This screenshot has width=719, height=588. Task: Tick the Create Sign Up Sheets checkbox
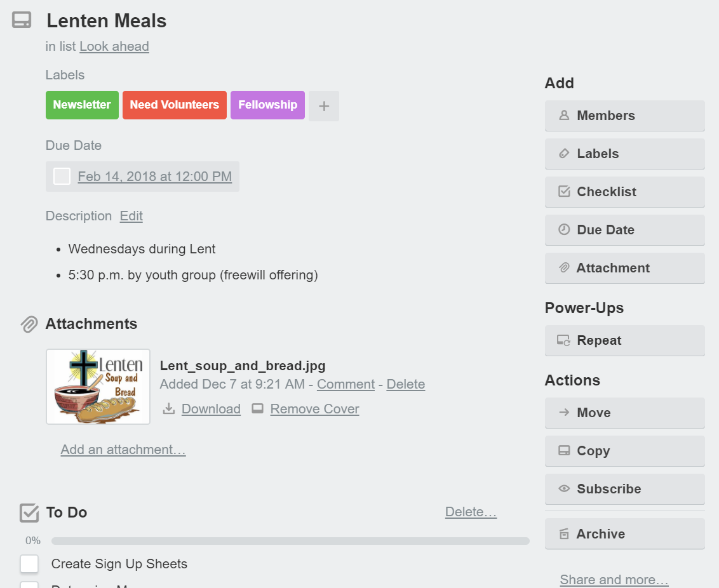click(29, 564)
